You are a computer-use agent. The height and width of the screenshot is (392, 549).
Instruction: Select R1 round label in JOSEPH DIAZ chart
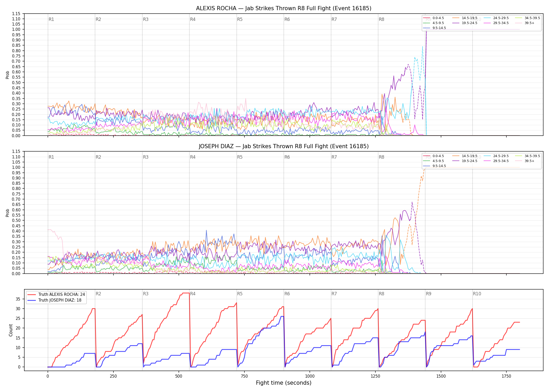[51, 157]
